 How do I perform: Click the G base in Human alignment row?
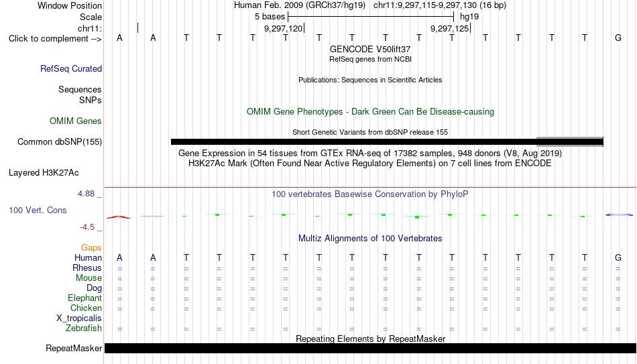[x=618, y=257]
